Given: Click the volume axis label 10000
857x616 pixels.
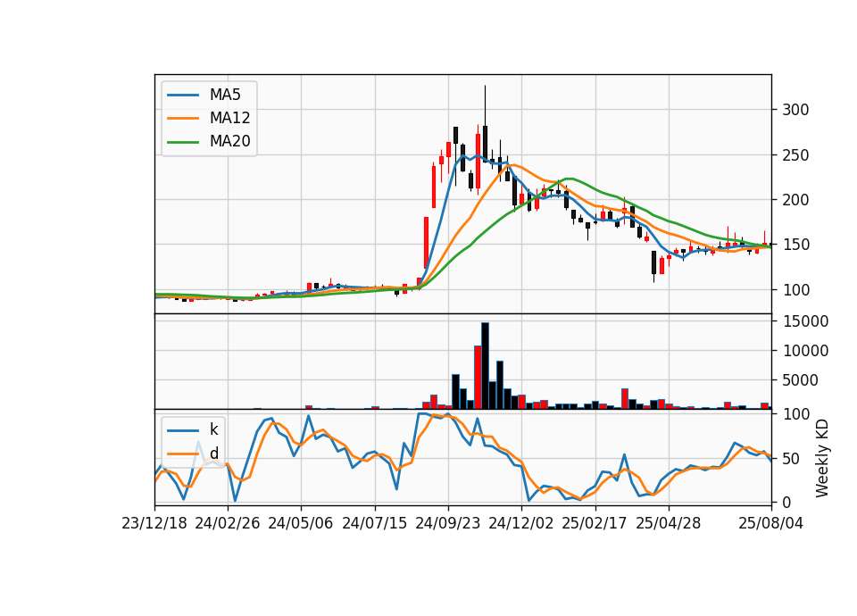Looking at the screenshot, I should [805, 351].
